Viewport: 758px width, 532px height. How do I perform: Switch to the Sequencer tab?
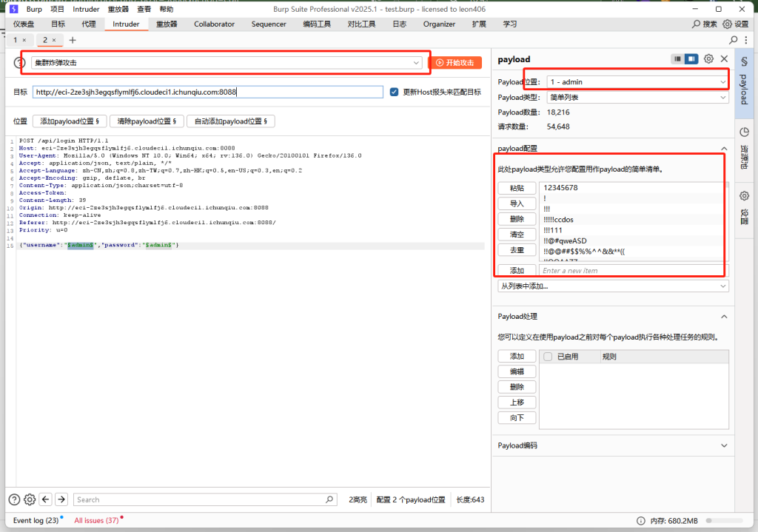pos(269,24)
